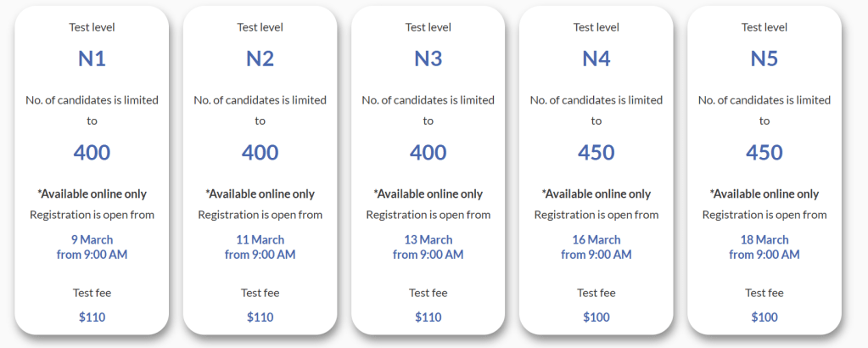This screenshot has width=868, height=348.
Task: Select the 18 March registration date
Action: point(764,239)
